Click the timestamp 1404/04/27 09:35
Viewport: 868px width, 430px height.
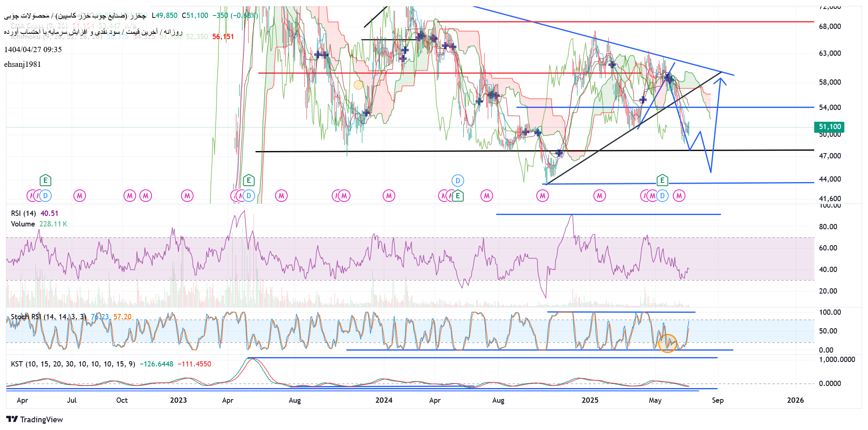coord(33,50)
